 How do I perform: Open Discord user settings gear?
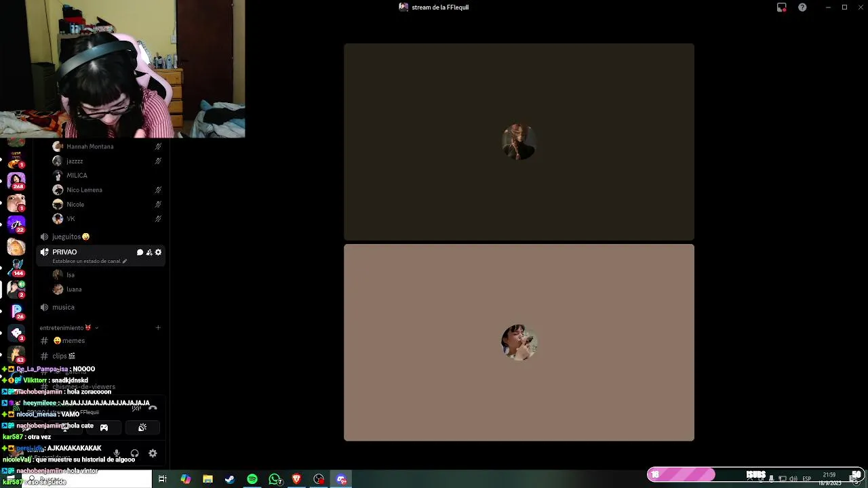(153, 453)
